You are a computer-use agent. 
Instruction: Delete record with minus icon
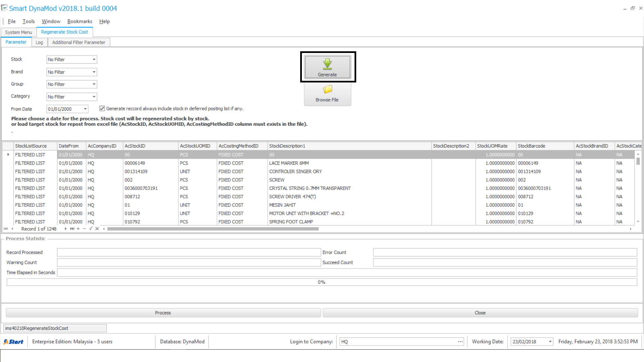click(x=85, y=229)
